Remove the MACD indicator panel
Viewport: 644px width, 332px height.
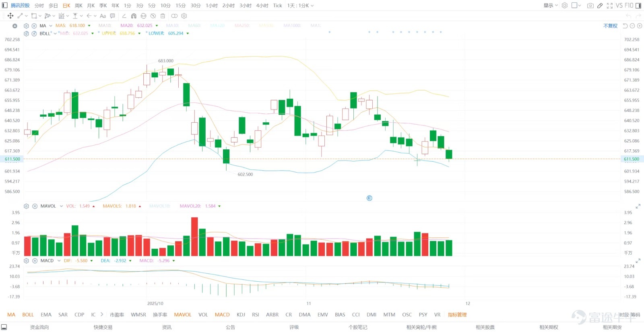(35, 261)
